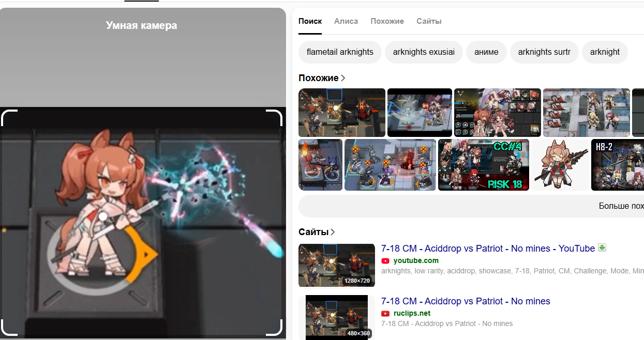Switch to the Алиса tab
The height and width of the screenshot is (340, 644).
346,21
